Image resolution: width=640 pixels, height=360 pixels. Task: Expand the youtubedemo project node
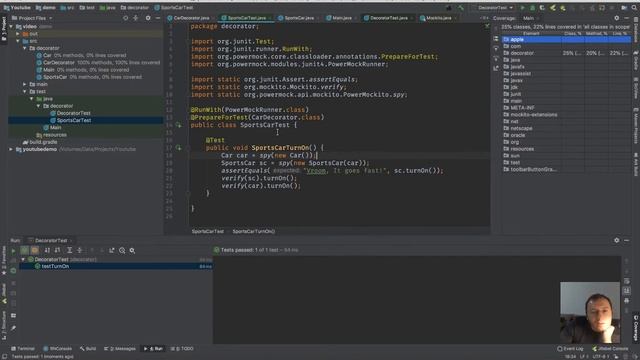(x=11, y=149)
